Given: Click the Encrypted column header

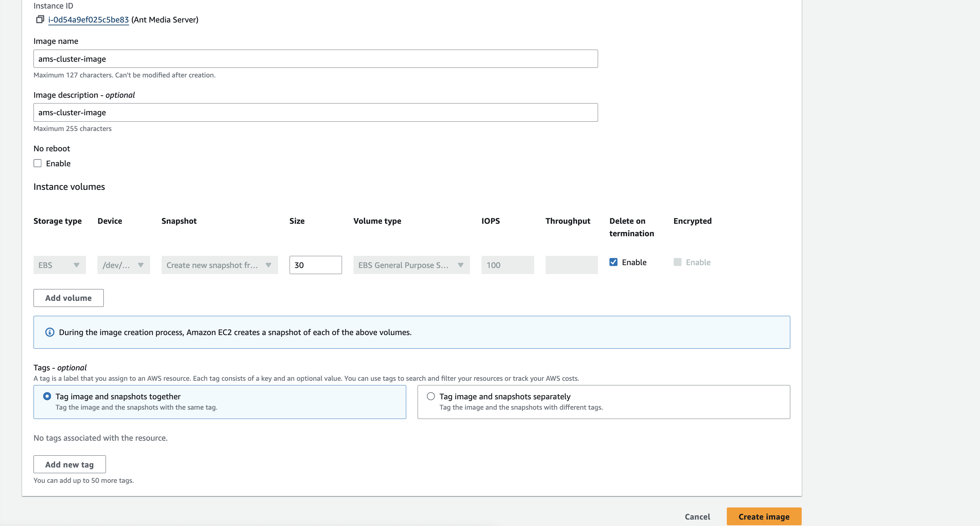Looking at the screenshot, I should [693, 221].
